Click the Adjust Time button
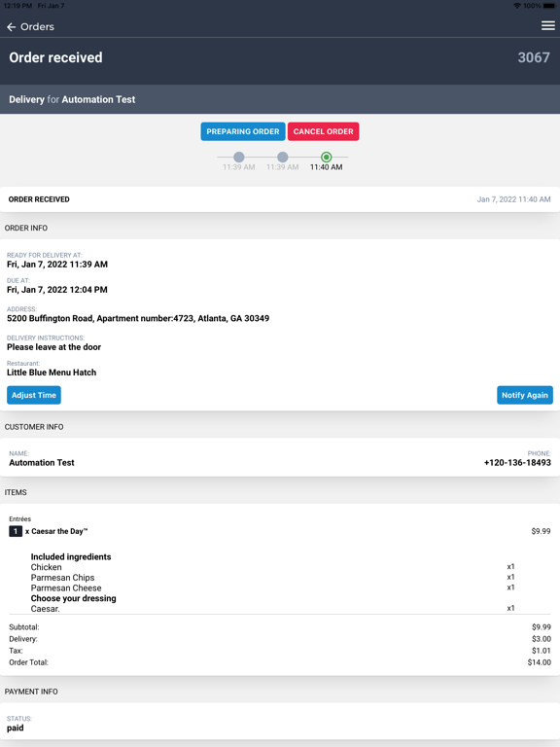 (x=34, y=395)
